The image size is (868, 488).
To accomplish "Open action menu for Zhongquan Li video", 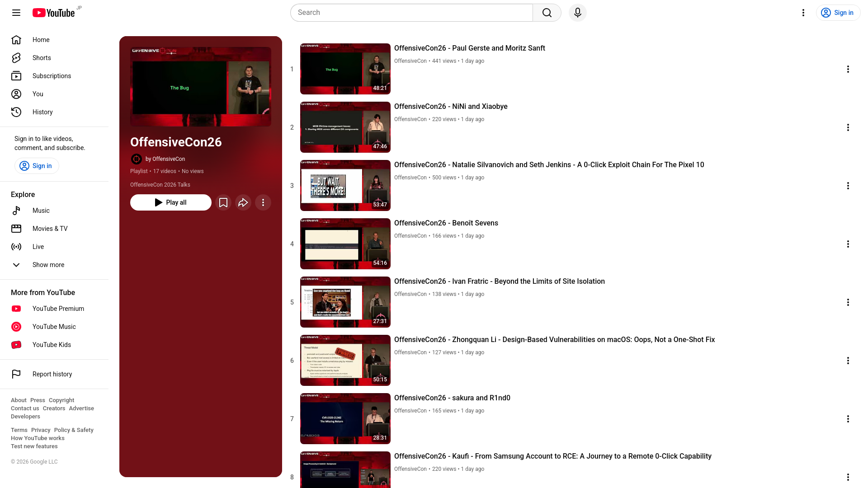I will pyautogui.click(x=848, y=361).
